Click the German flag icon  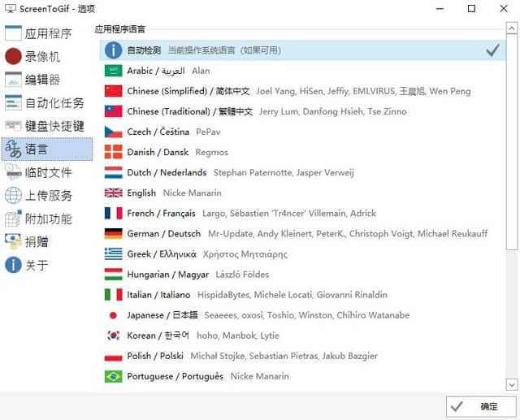click(x=114, y=234)
